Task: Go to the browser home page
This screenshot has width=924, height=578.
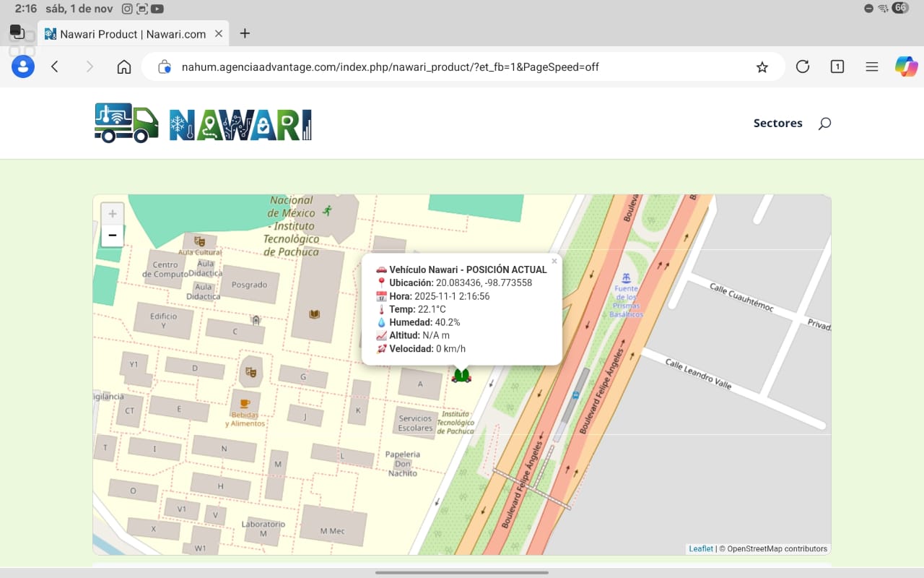Action: click(124, 67)
